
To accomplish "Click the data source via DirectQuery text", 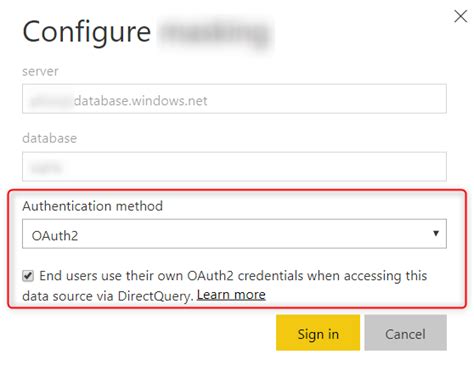I will pos(108,296).
